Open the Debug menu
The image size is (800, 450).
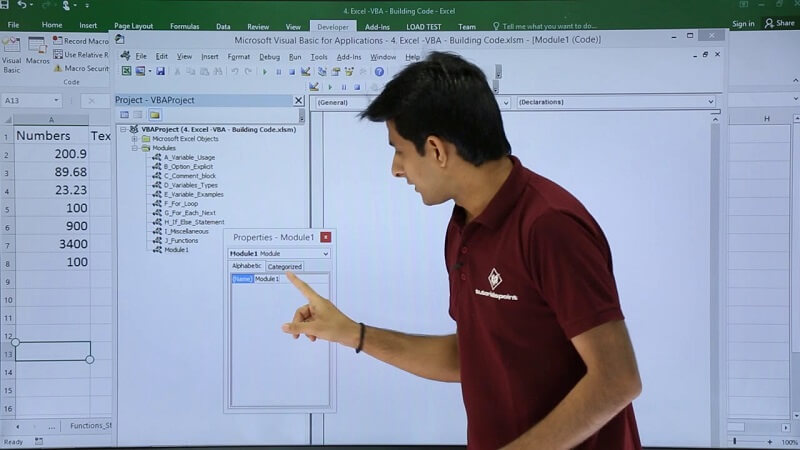(x=269, y=57)
